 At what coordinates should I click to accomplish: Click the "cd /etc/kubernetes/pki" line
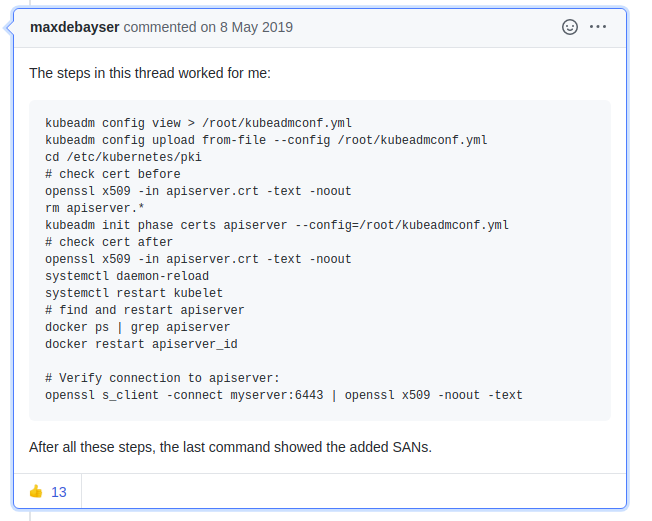pos(123,157)
